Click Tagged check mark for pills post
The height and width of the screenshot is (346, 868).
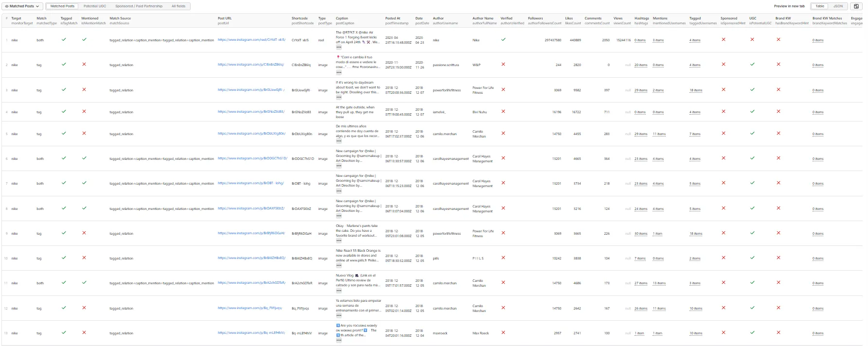click(64, 258)
